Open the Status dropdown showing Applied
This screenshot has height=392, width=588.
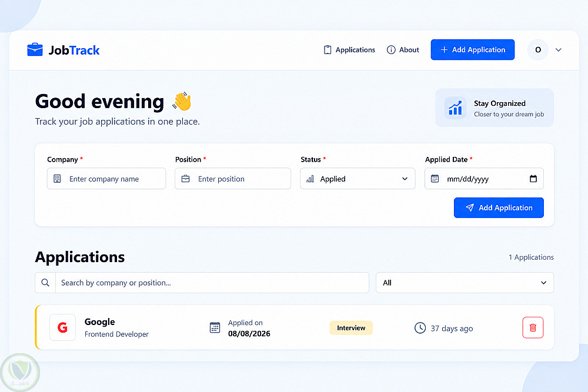pos(358,179)
